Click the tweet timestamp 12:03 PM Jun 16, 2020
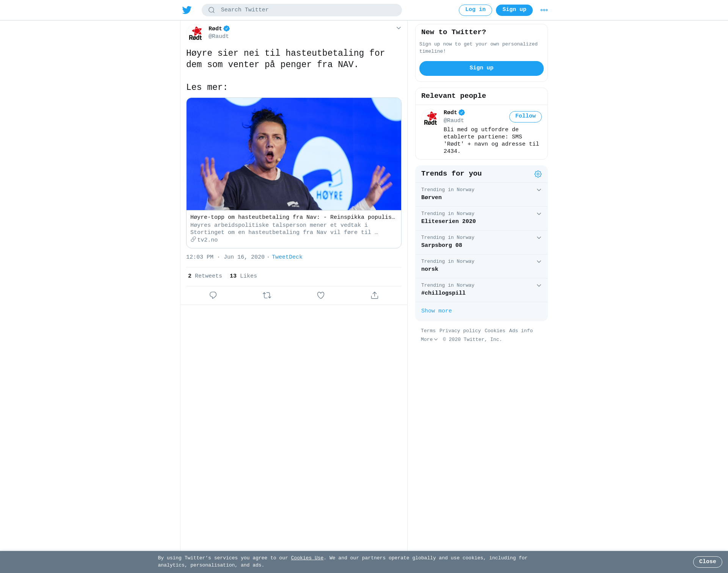The height and width of the screenshot is (573, 728). [x=225, y=257]
